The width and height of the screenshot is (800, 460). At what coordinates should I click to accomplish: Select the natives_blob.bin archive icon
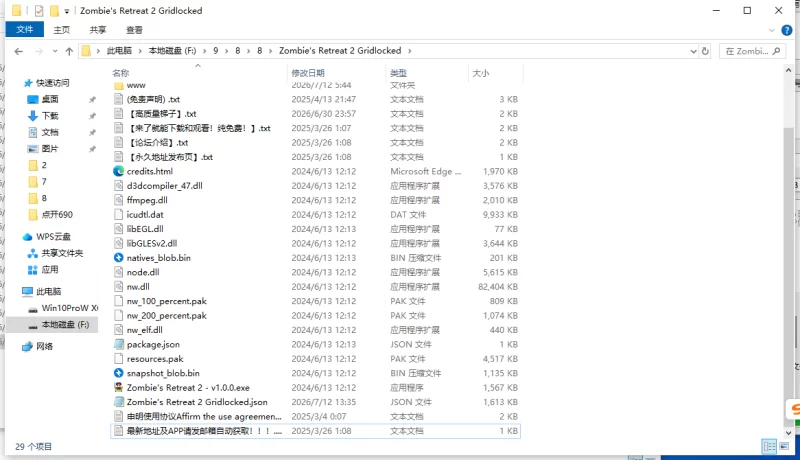118,258
